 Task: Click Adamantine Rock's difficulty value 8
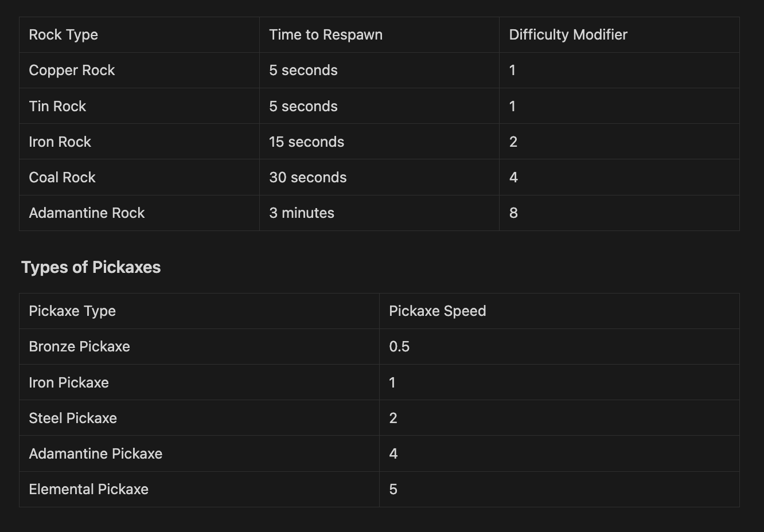(513, 213)
